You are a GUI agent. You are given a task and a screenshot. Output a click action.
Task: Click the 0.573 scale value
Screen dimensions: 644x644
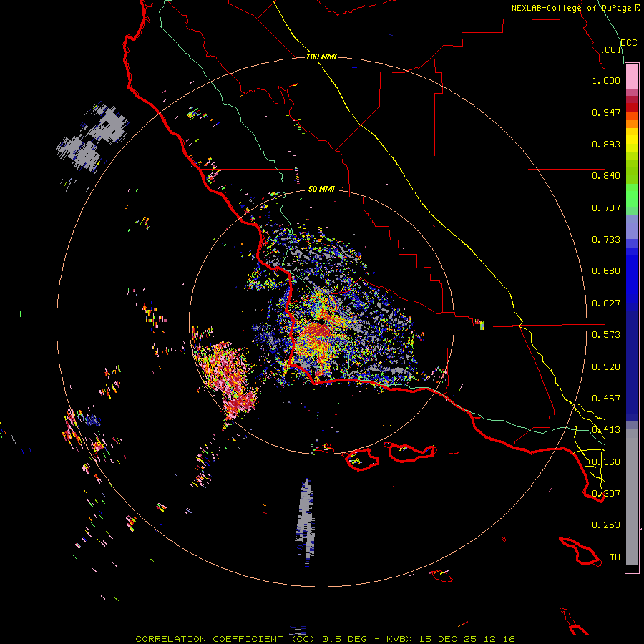pyautogui.click(x=606, y=335)
